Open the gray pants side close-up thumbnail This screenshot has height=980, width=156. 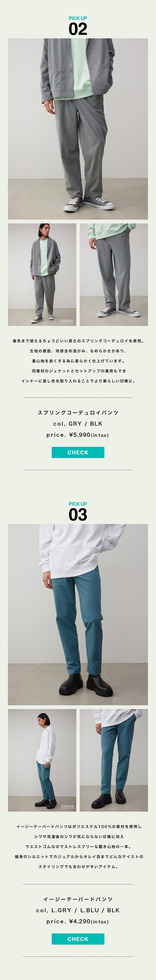click(114, 275)
